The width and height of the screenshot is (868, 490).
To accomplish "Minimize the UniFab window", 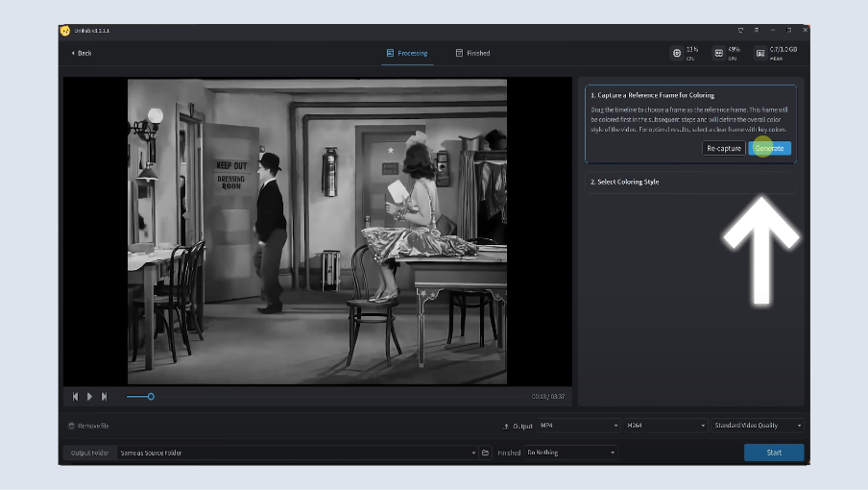I will click(773, 30).
